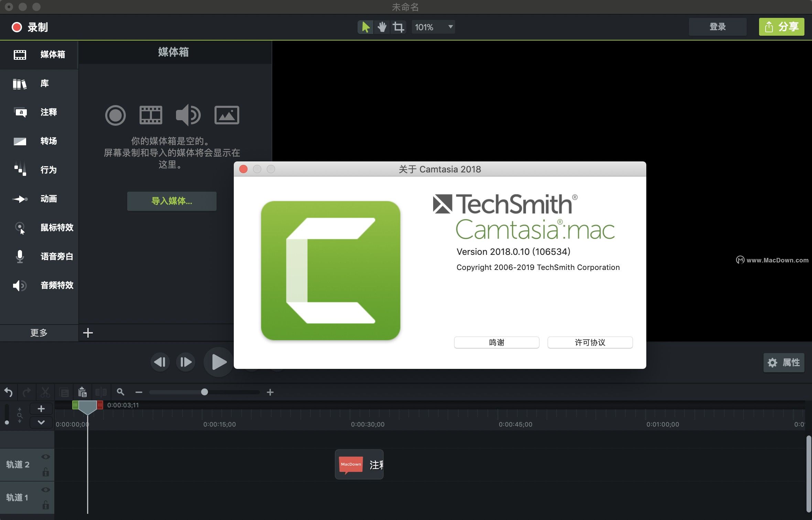Open the 注释 Annotations tab
Image resolution: width=812 pixels, height=520 pixels.
39,112
